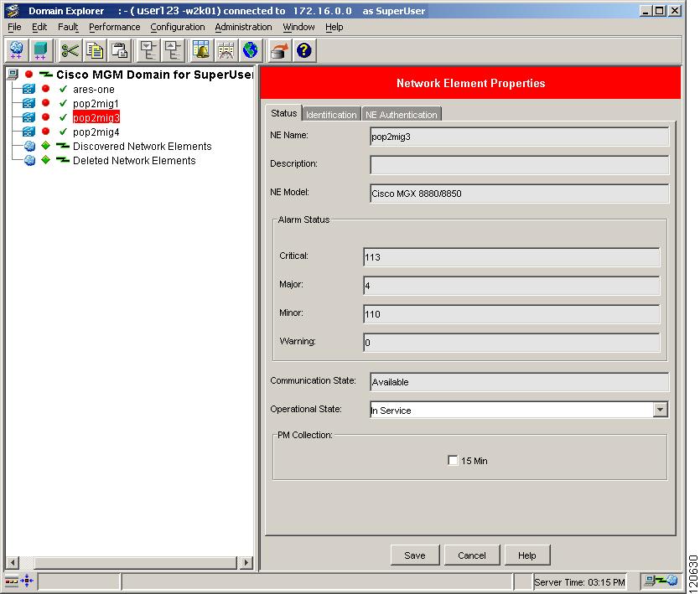Open the alarm browser bell icon
This screenshot has width=700, height=594.
[x=201, y=50]
